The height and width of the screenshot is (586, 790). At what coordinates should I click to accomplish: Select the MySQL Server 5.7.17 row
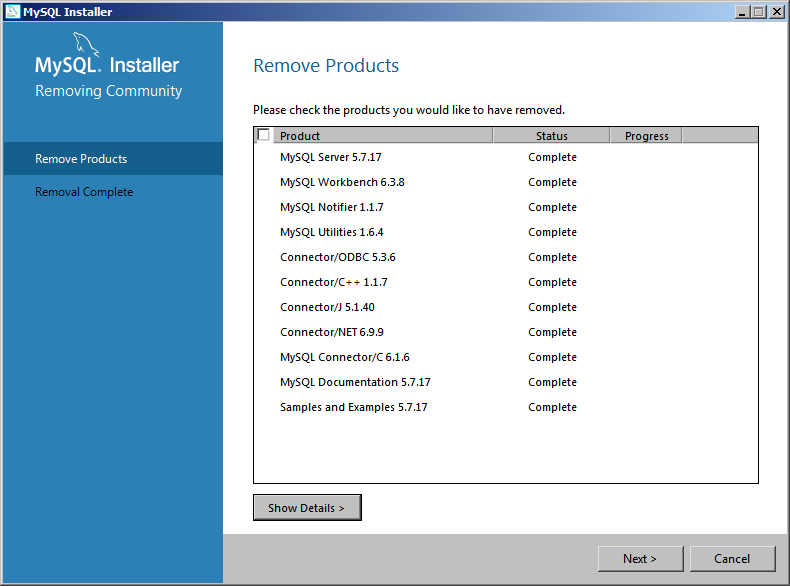(x=506, y=157)
